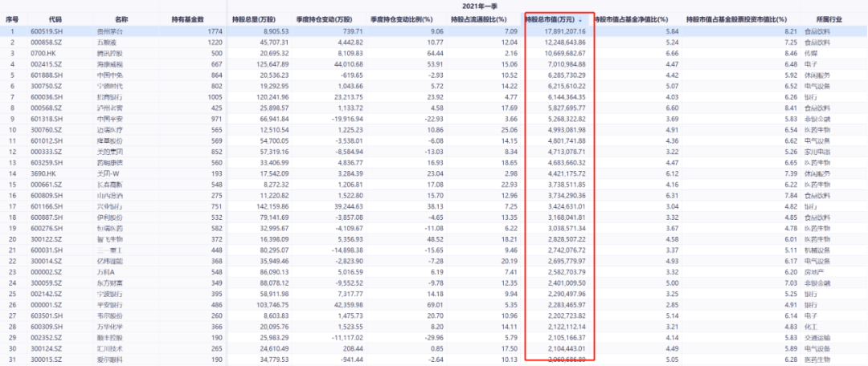
Task: Sort by 季度持仓变动比例(%) column header
Action: tap(401, 19)
